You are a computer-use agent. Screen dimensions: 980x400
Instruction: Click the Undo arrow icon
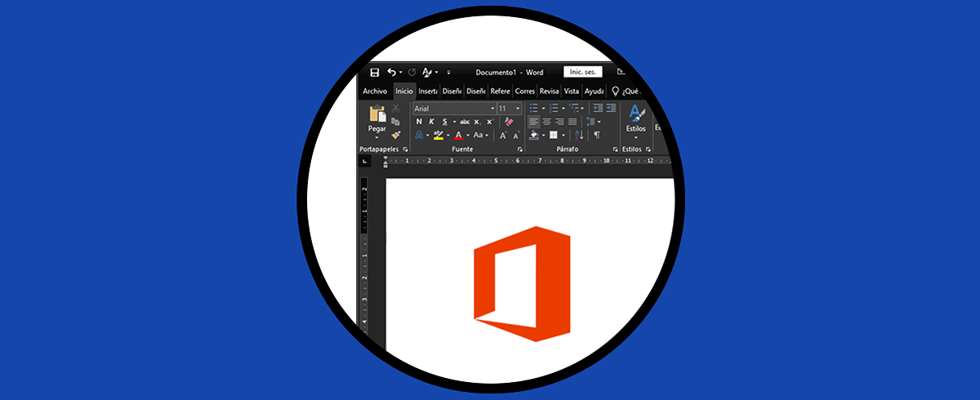[392, 72]
